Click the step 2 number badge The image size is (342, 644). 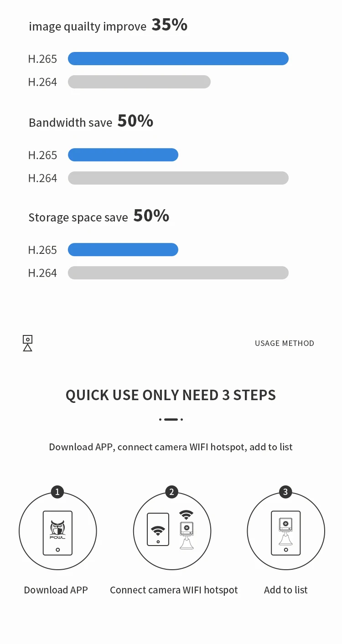coord(171,492)
